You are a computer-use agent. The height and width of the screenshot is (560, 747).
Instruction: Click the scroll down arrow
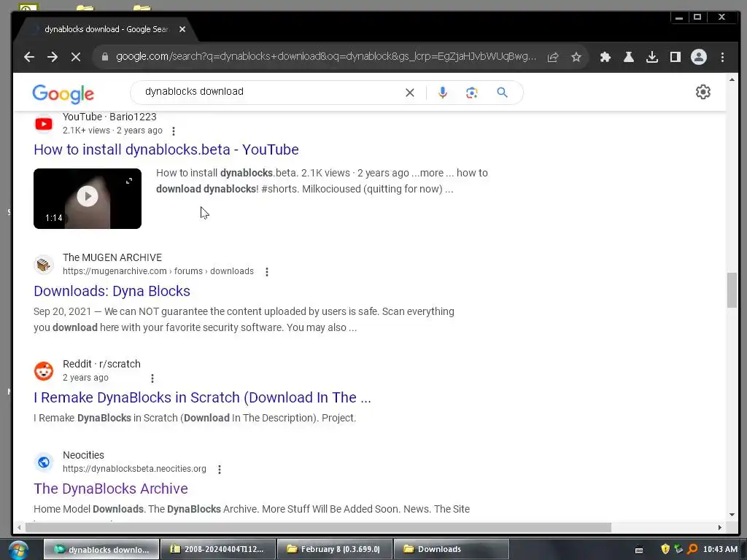(x=732, y=515)
